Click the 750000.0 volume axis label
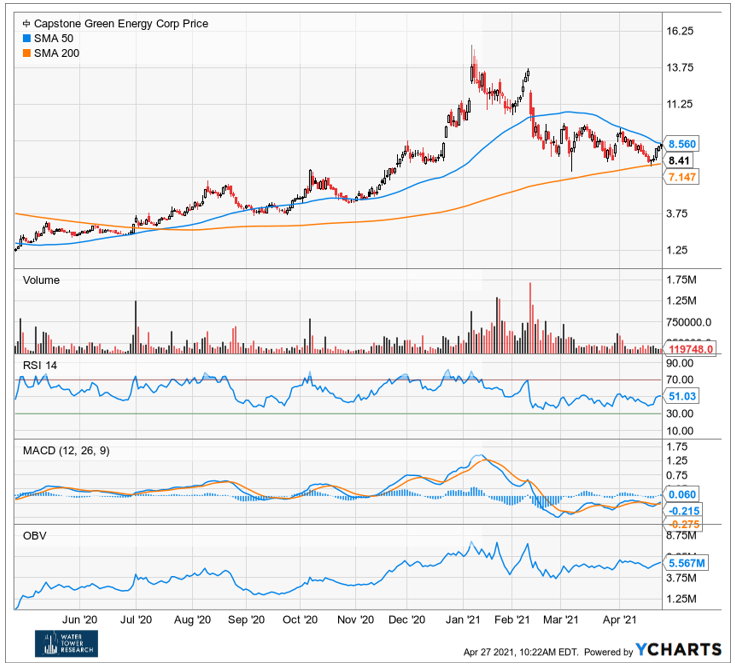Screen dimensions: 735x666 click(x=689, y=322)
